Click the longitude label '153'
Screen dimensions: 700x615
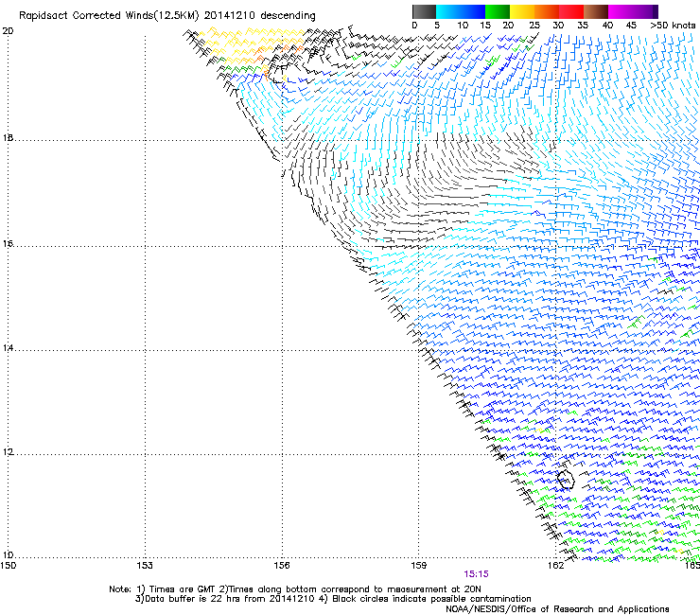click(145, 566)
